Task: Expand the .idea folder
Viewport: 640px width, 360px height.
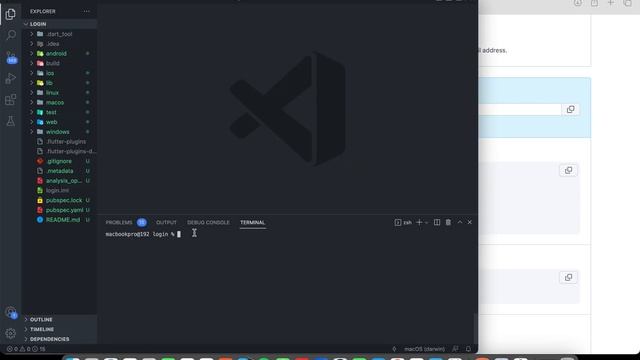Action: [59, 44]
